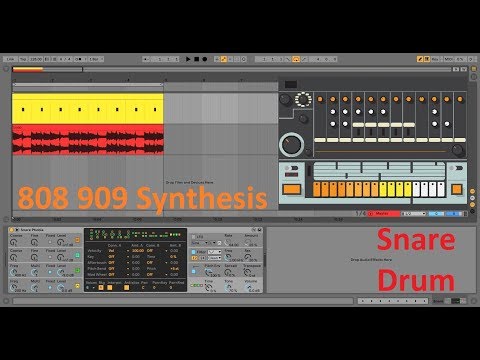
Task: Toggle the Punch-Out switch
Action: (x=304, y=59)
